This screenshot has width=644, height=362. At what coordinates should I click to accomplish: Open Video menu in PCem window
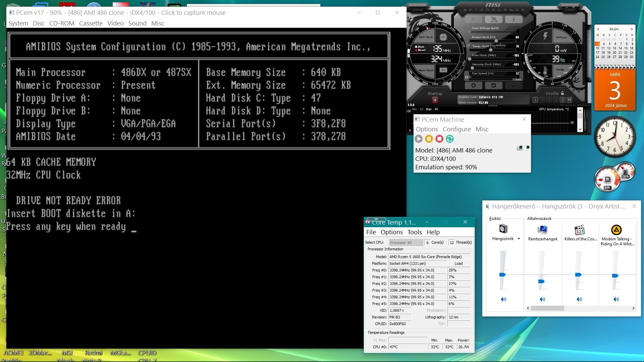click(115, 23)
